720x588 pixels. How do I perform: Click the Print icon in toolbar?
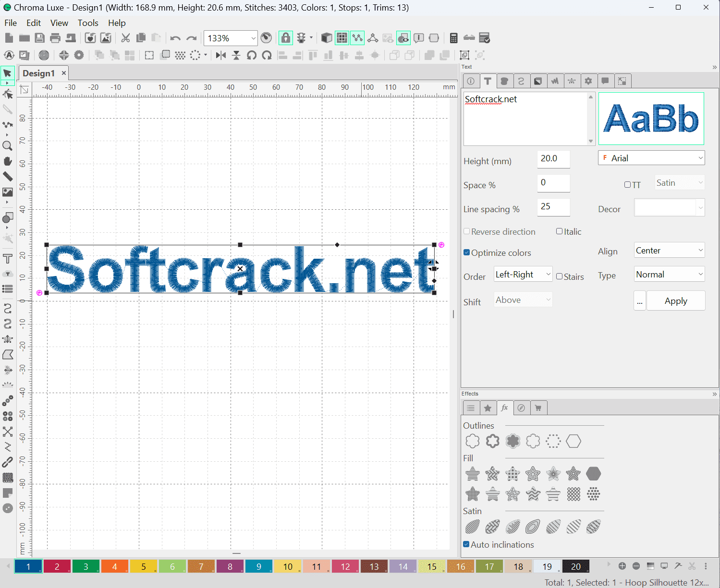pyautogui.click(x=55, y=38)
